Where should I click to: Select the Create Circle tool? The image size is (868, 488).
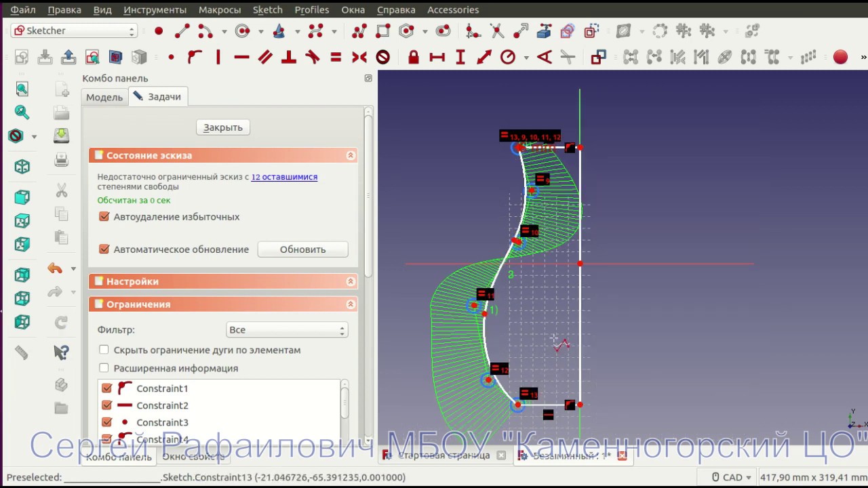point(242,31)
